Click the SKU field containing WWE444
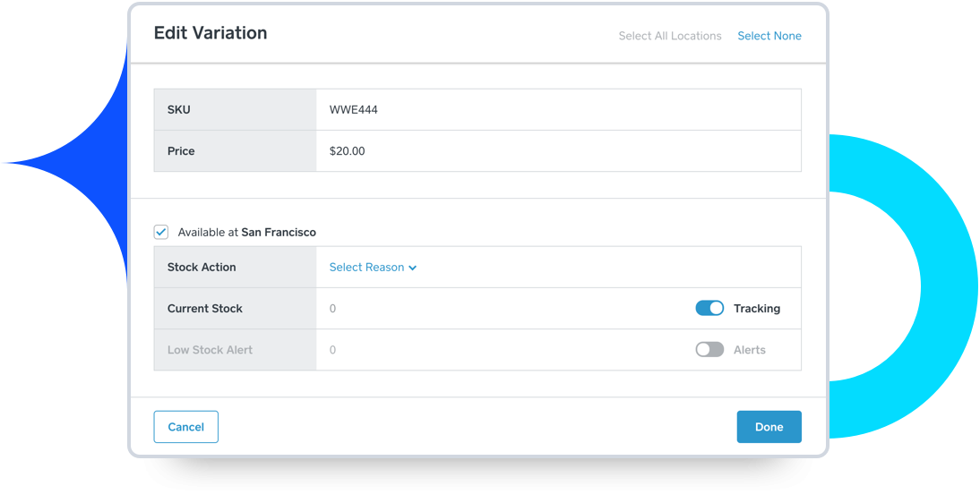 tap(557, 110)
